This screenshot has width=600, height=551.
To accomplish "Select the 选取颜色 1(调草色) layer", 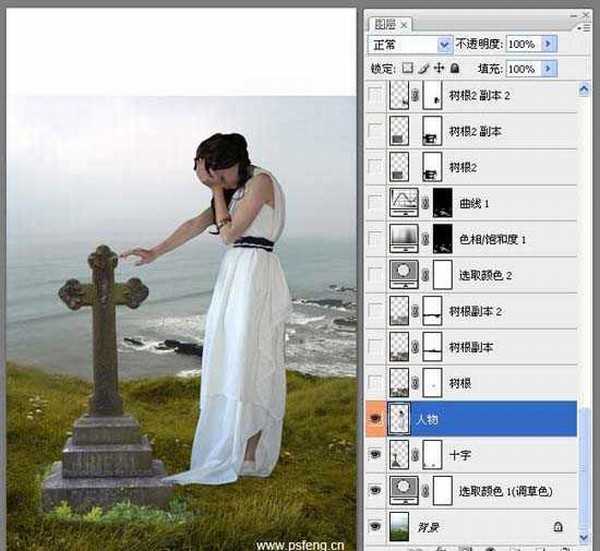I will 504,491.
